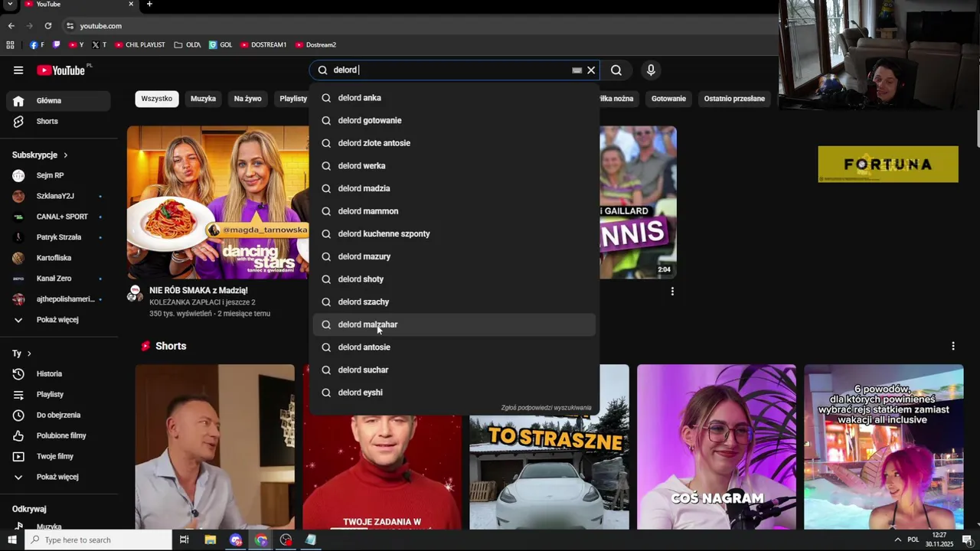Open the menu for the tennis video

coord(672,292)
